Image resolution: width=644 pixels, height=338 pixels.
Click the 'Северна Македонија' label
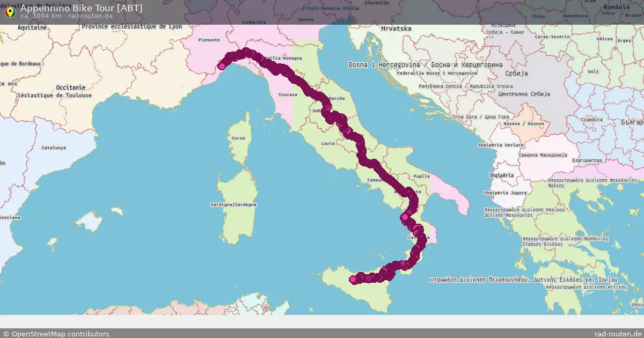click(543, 155)
